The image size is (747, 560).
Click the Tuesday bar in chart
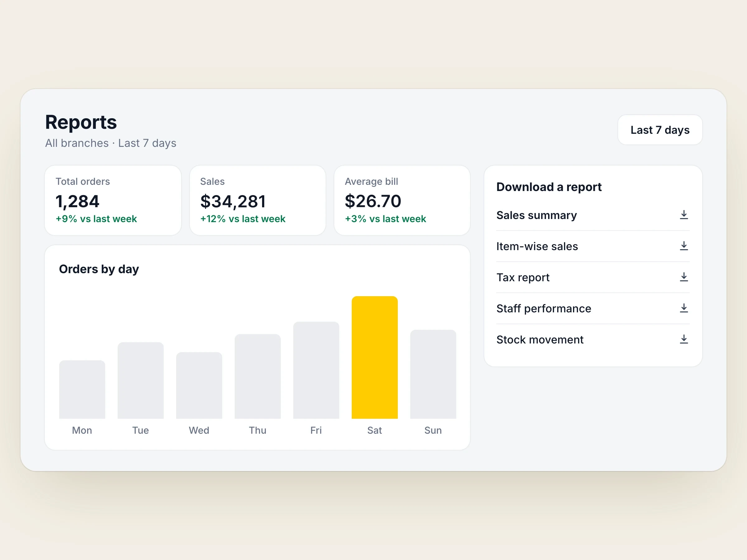(x=140, y=380)
